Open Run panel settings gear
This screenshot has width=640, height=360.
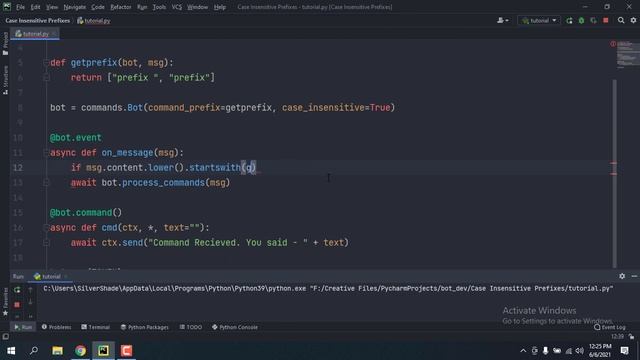coord(622,276)
